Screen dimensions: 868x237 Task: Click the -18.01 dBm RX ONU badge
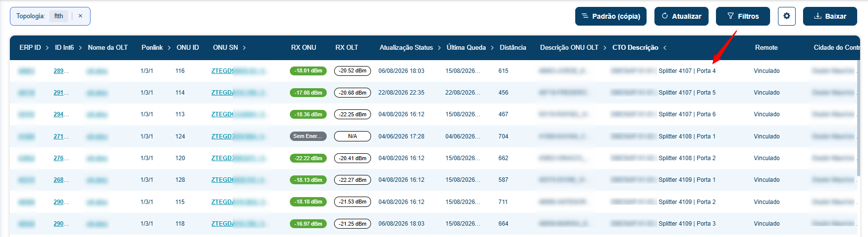[308, 71]
